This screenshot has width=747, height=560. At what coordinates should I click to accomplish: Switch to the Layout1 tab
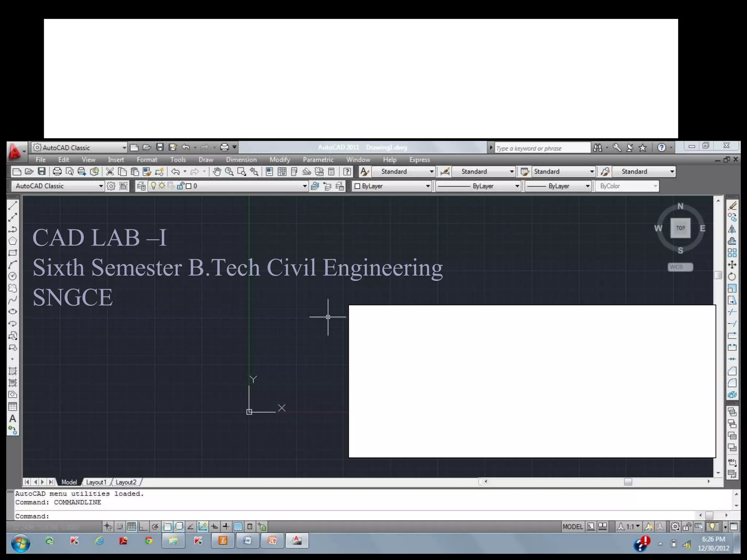96,482
